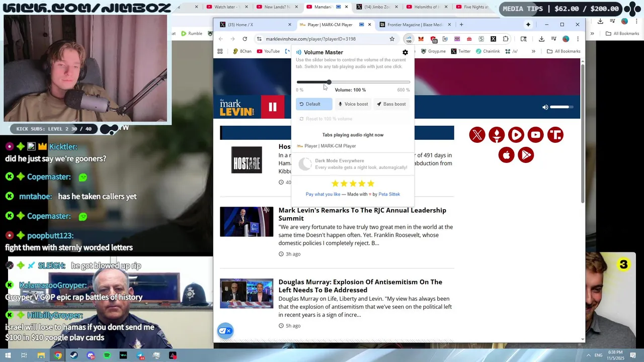The image size is (644, 362).
Task: Open the MetaMask fox extension
Action: pyautogui.click(x=421, y=39)
